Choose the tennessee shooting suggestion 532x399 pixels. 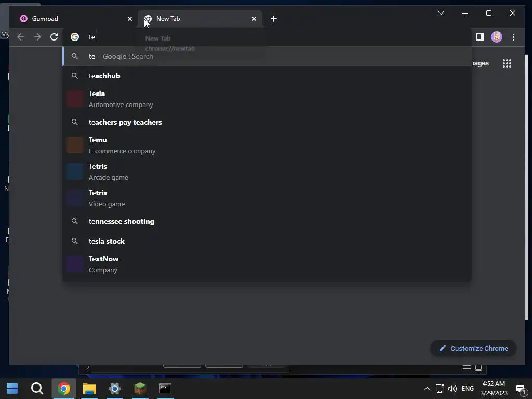click(x=267, y=221)
